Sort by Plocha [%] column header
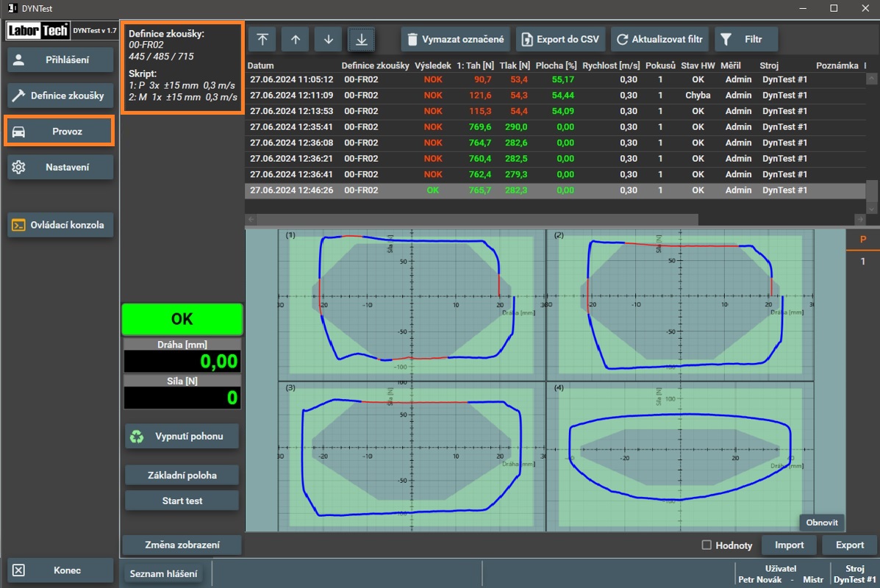Screen dimensions: 880x588 (x=557, y=65)
